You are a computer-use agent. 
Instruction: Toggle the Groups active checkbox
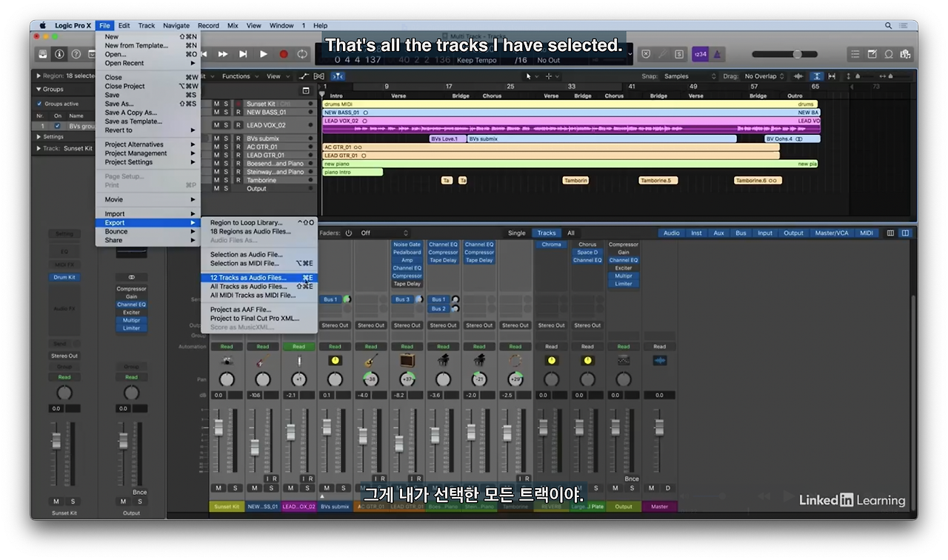point(39,104)
